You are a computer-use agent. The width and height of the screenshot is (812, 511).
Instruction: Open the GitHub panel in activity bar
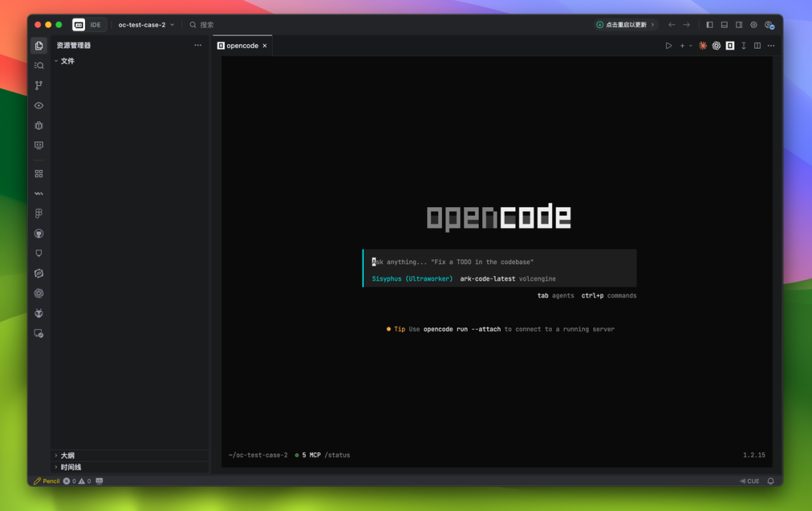[39, 234]
